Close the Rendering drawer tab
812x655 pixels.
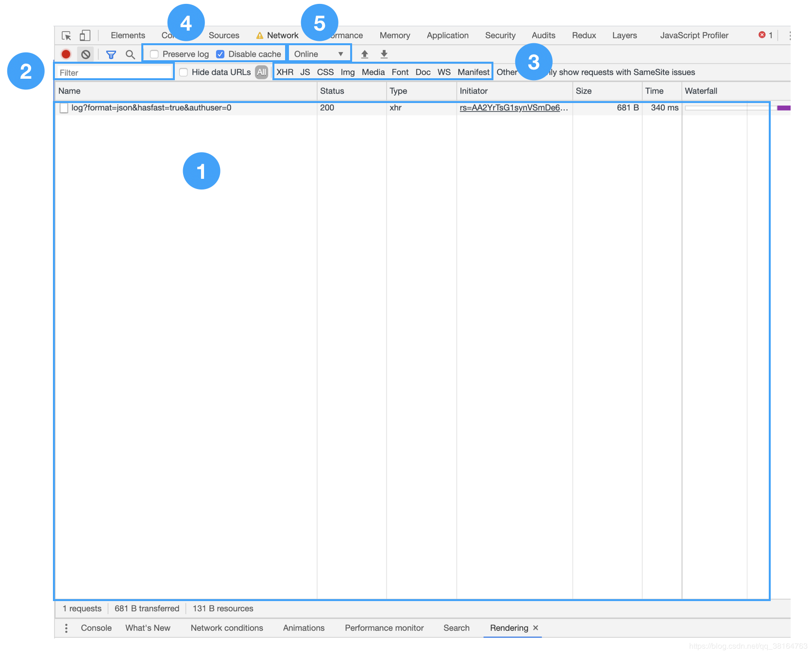tap(536, 628)
